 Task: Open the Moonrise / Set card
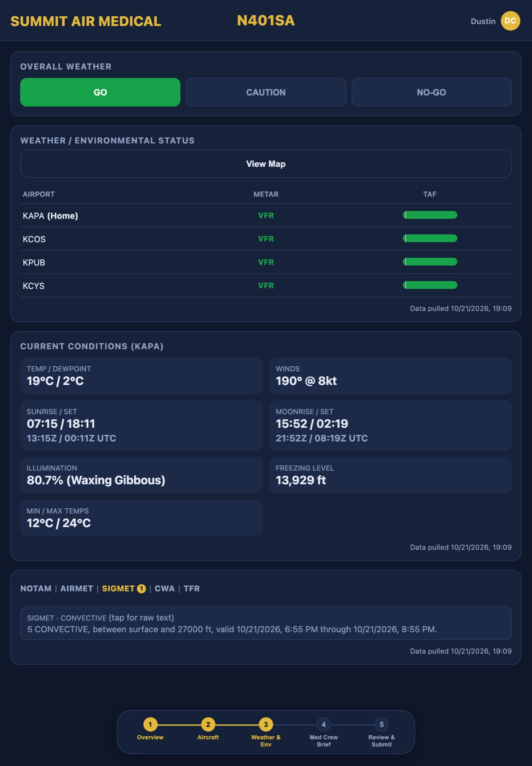(x=391, y=425)
